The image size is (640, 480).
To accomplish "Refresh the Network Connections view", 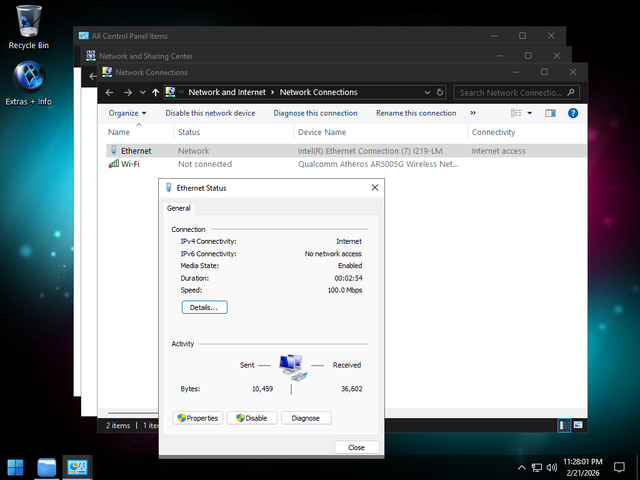I will (x=440, y=92).
